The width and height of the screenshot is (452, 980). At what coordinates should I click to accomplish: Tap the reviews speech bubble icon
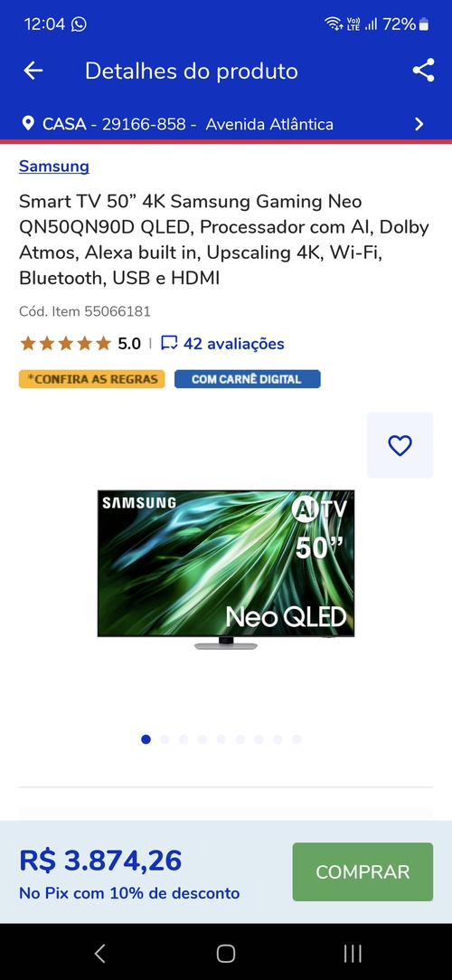169,343
